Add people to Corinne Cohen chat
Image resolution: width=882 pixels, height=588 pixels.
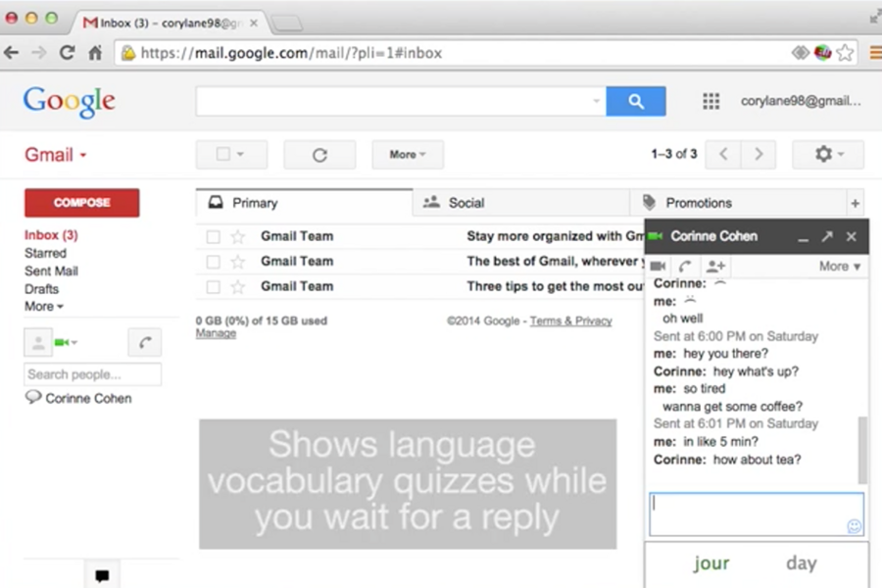pyautogui.click(x=715, y=267)
